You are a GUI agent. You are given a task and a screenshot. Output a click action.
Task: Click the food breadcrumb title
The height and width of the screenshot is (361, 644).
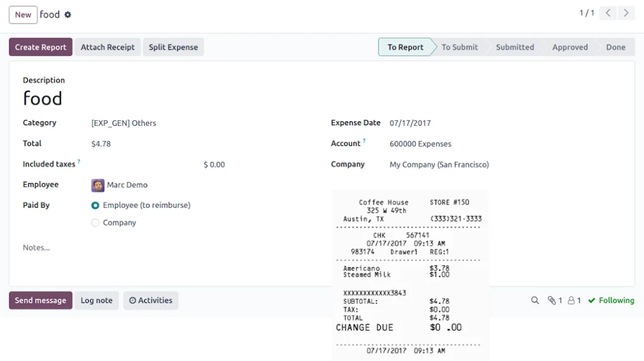(x=50, y=15)
